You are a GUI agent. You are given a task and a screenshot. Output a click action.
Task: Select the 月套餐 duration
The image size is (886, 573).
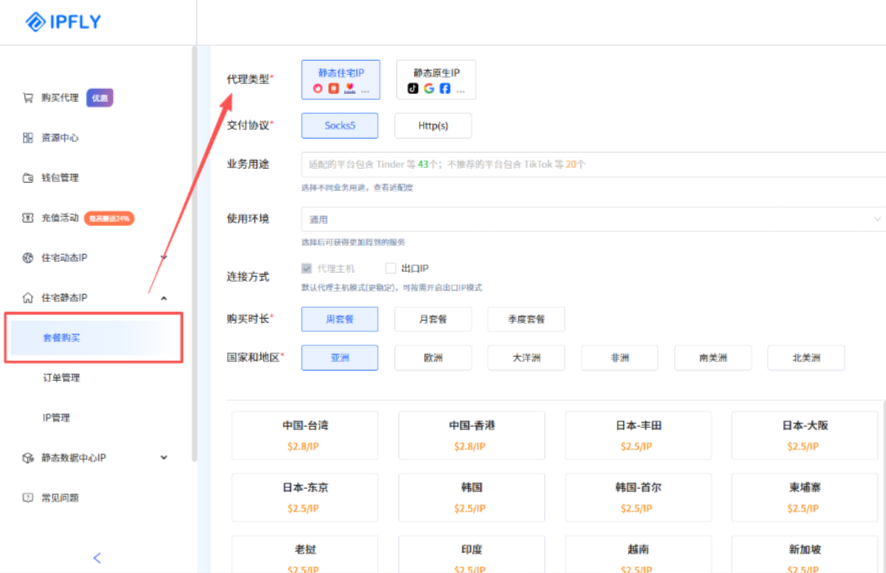(x=433, y=319)
